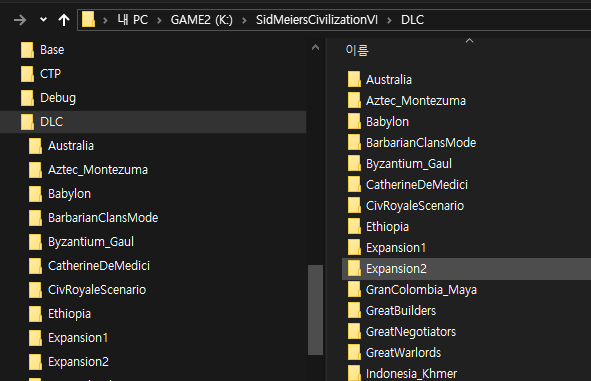
Task: Select Ethiopia in the navigation tree
Action: (69, 314)
